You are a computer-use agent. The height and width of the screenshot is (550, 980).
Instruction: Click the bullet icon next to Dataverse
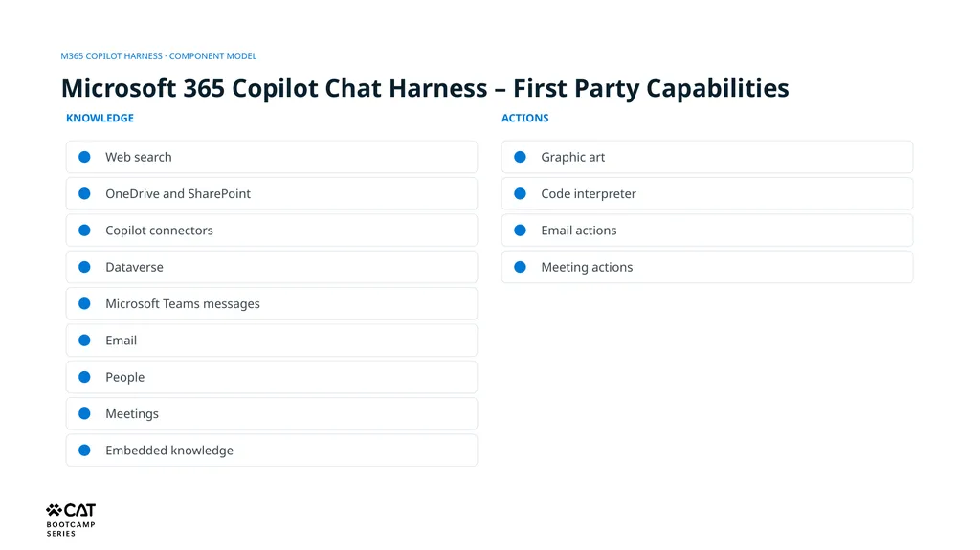[x=84, y=267]
